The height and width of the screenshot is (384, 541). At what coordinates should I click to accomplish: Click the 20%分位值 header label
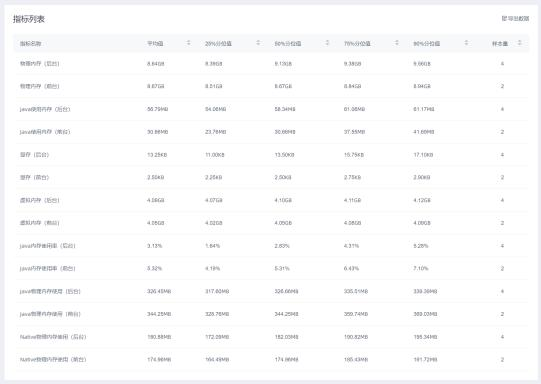tap(218, 43)
